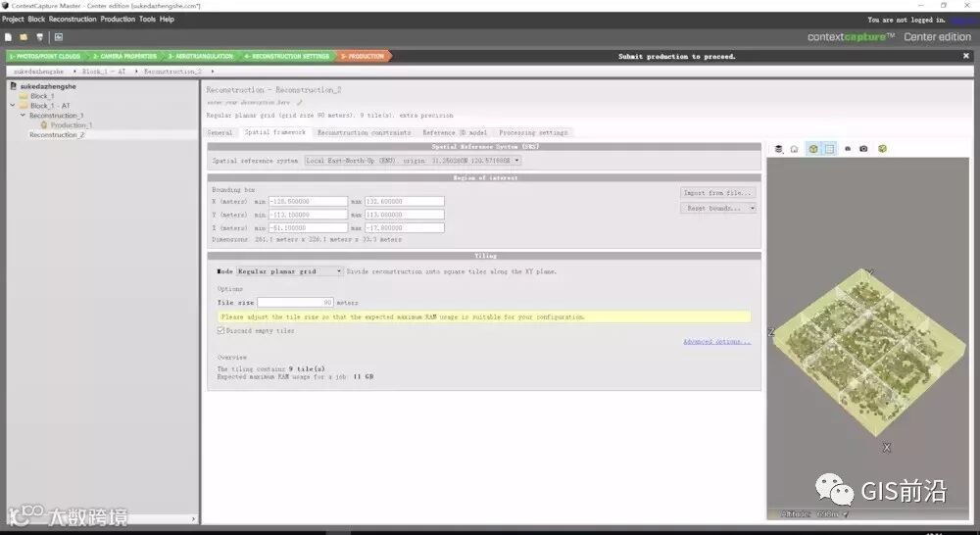Image resolution: width=980 pixels, height=535 pixels.
Task: Open the Project menu
Action: click(x=13, y=20)
